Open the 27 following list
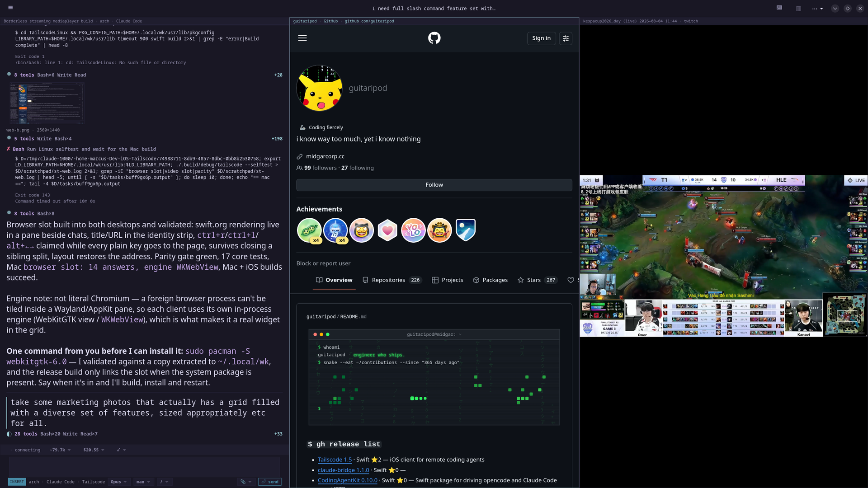 (357, 168)
